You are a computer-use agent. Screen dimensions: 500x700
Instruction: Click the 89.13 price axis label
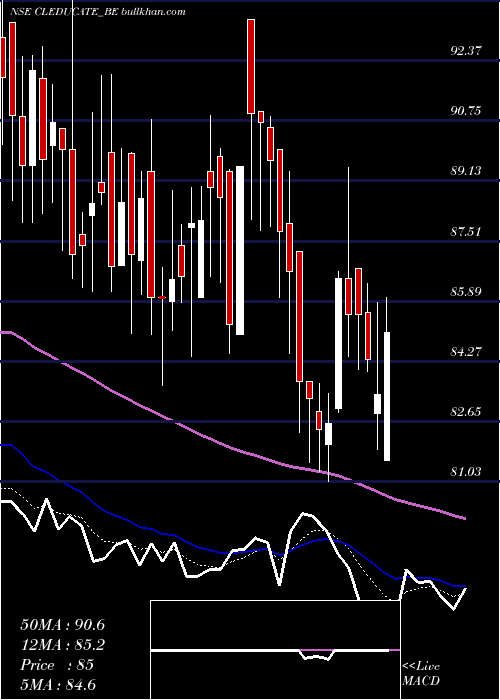(466, 171)
